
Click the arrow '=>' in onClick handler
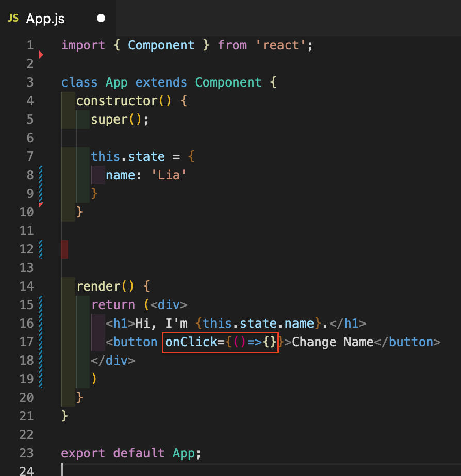[x=254, y=342]
